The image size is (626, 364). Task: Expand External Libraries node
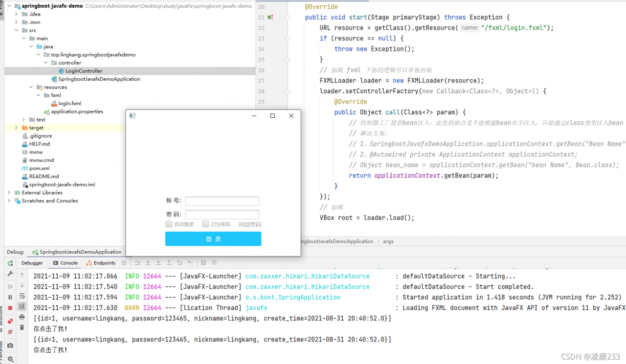pos(9,193)
